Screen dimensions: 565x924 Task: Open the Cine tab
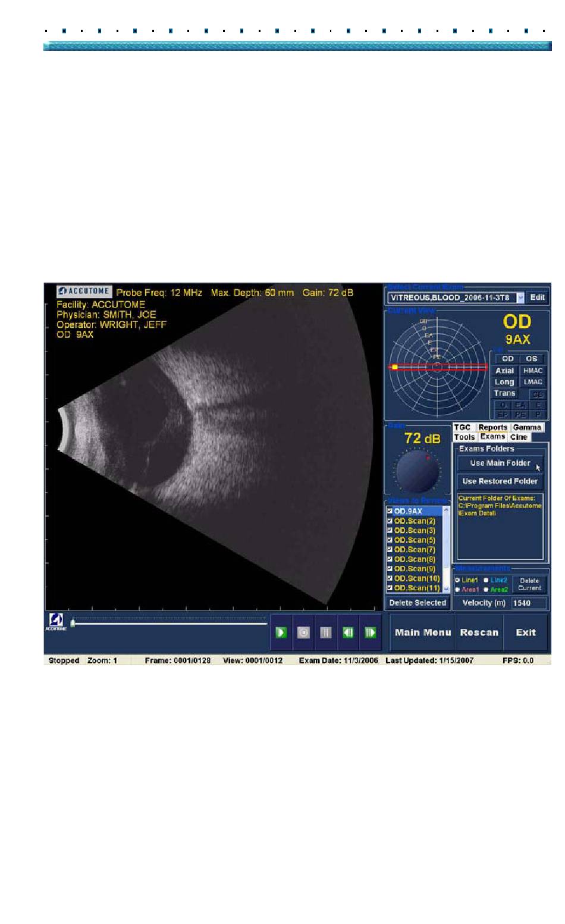tap(519, 437)
